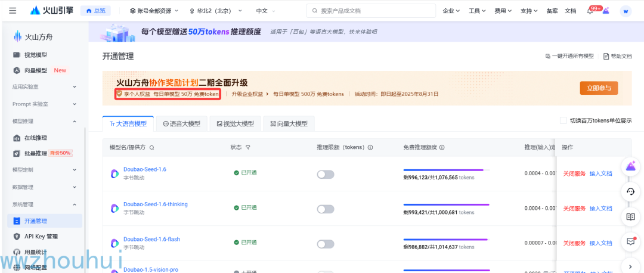Viewport: 644px width, 273px height.
Task: Open the 企业 top menu
Action: tap(451, 11)
